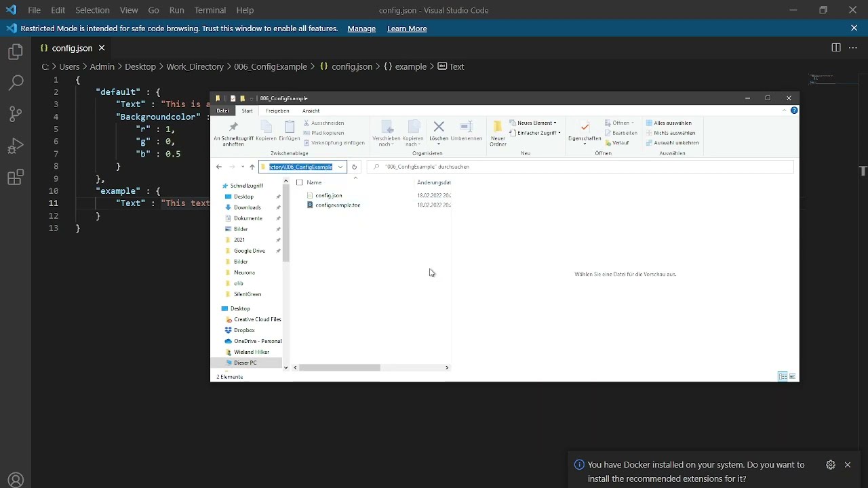The height and width of the screenshot is (488, 868).
Task: Navigate back in the file explorer
Action: coord(219,167)
